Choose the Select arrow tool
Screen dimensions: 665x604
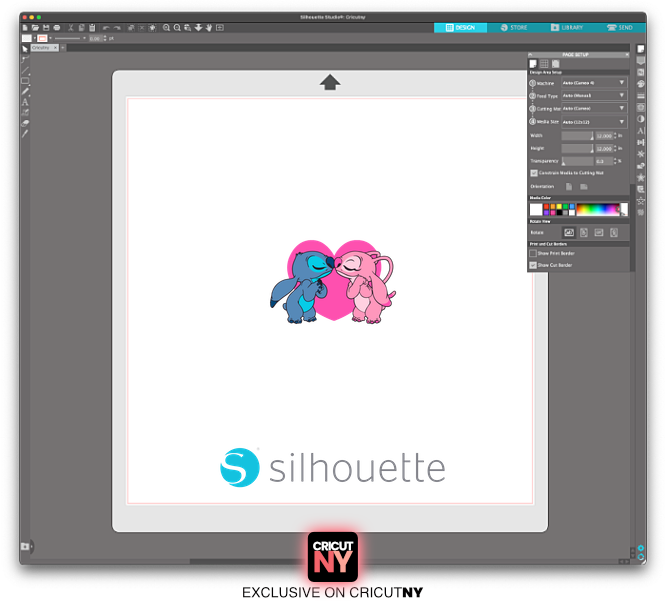coord(25,49)
